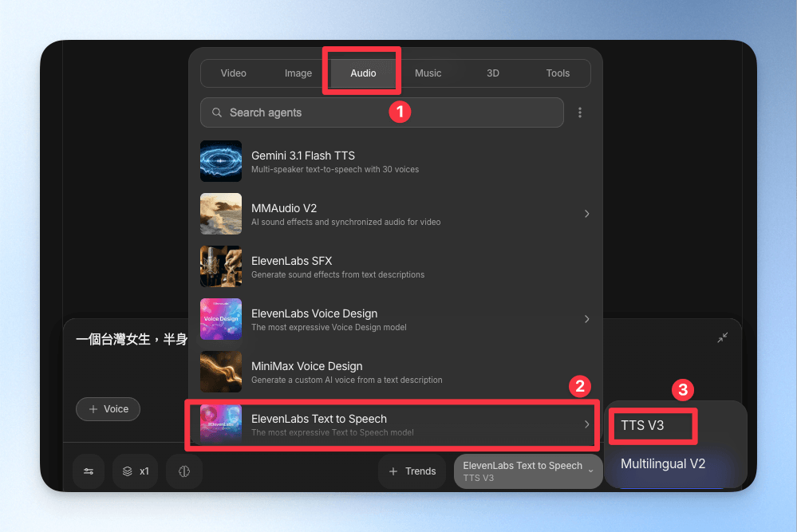Click the brain icon button
The image size is (797, 532).
(184, 471)
